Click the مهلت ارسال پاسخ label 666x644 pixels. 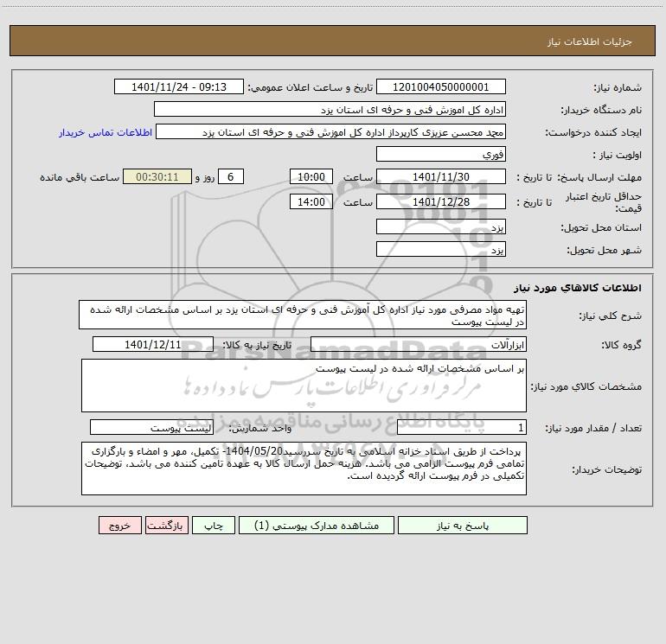599,177
